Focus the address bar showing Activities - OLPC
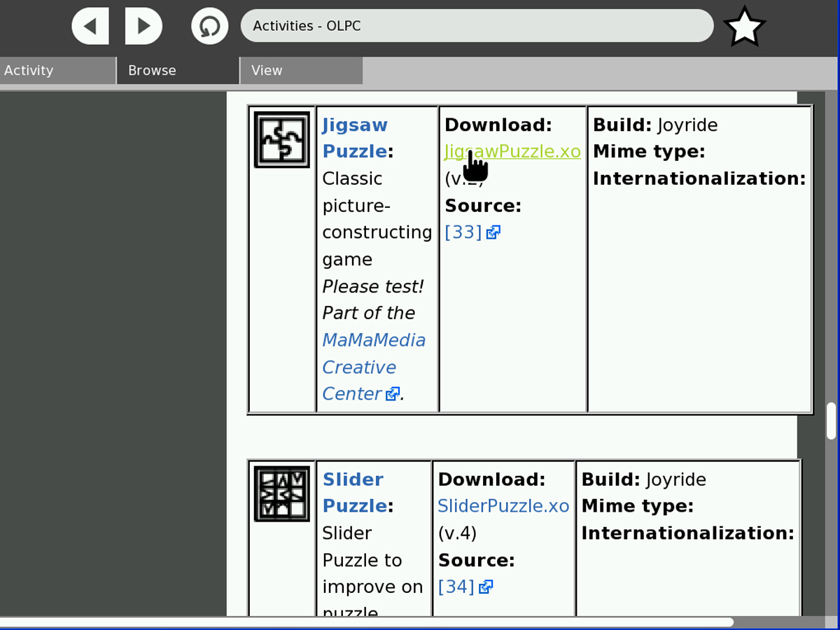The width and height of the screenshot is (840, 630). tap(476, 26)
